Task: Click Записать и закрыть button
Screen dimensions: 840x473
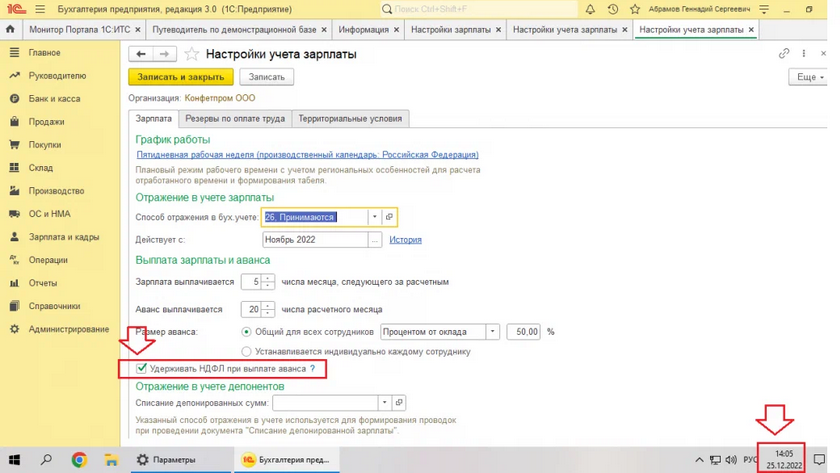Action: tap(181, 77)
